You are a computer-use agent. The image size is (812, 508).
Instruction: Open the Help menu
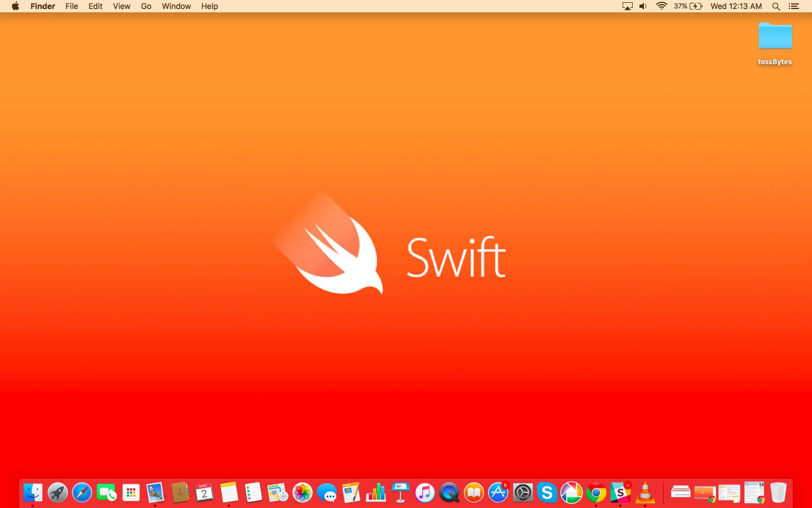(x=209, y=6)
